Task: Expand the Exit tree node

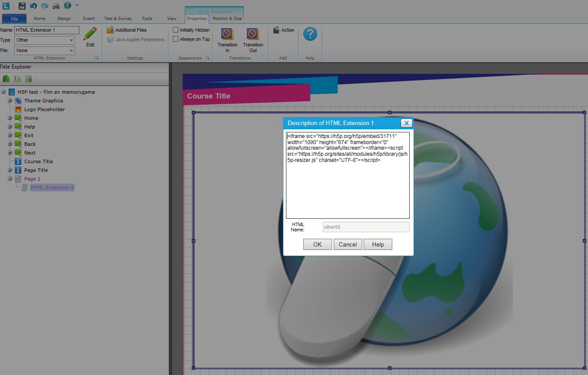Action: [10, 135]
